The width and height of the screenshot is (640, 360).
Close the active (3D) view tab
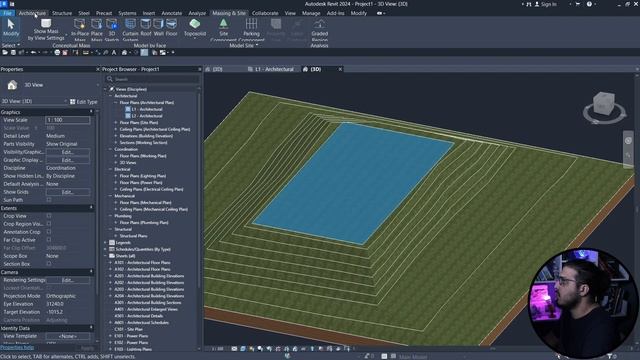point(340,69)
